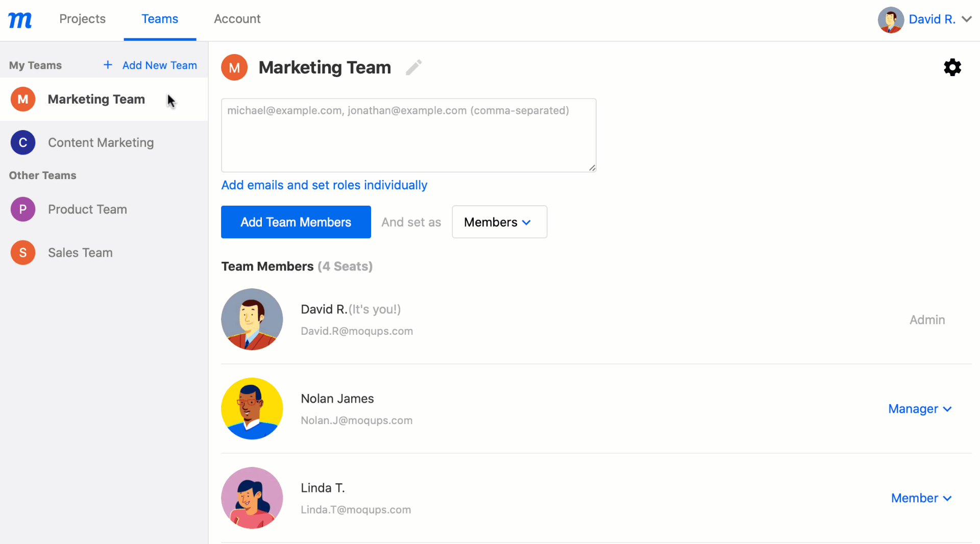Select the Teams tab
The width and height of the screenshot is (980, 544).
pyautogui.click(x=160, y=19)
